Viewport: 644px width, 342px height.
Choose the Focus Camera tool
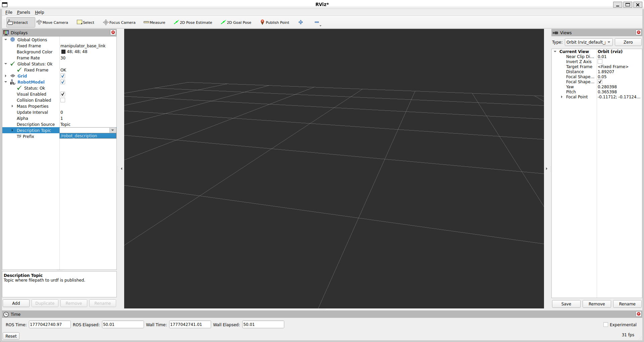coord(119,22)
